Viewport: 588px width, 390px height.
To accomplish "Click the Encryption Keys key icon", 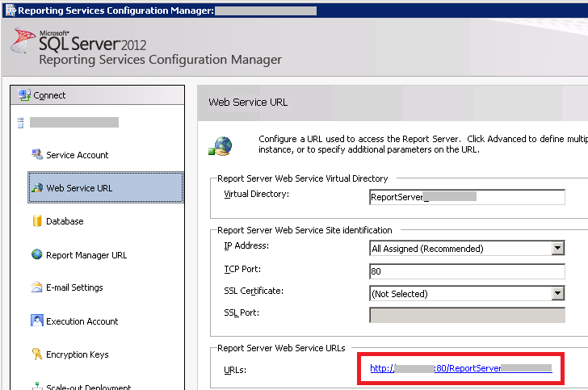I will pos(36,354).
